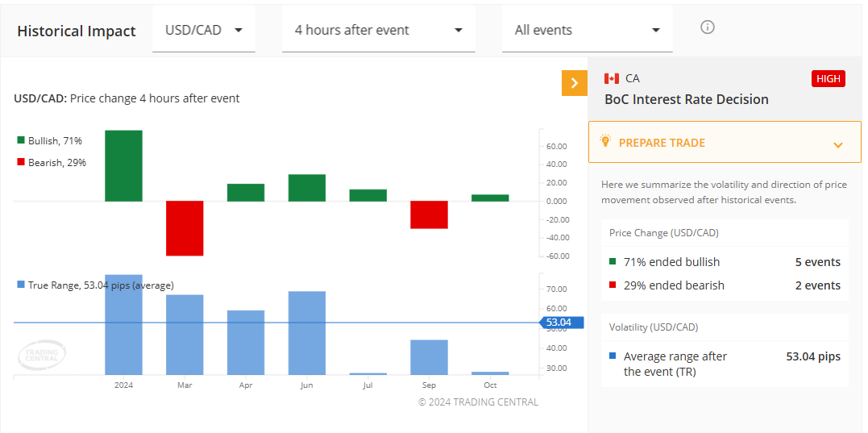Toggle the Bearish, 29% legend entry
Image resolution: width=868 pixels, height=433 pixels.
pyautogui.click(x=52, y=162)
